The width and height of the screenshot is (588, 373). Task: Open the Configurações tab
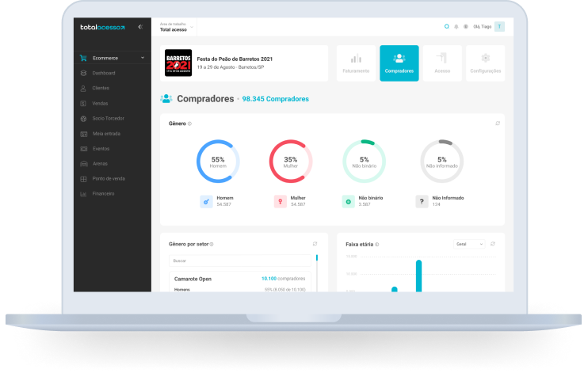(485, 63)
